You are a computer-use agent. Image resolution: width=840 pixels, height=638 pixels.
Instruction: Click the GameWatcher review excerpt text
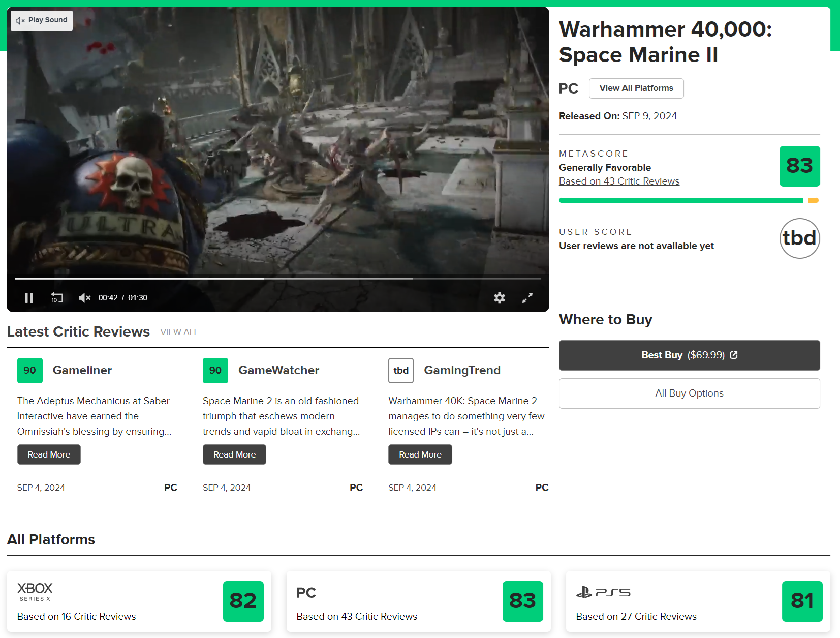(282, 416)
